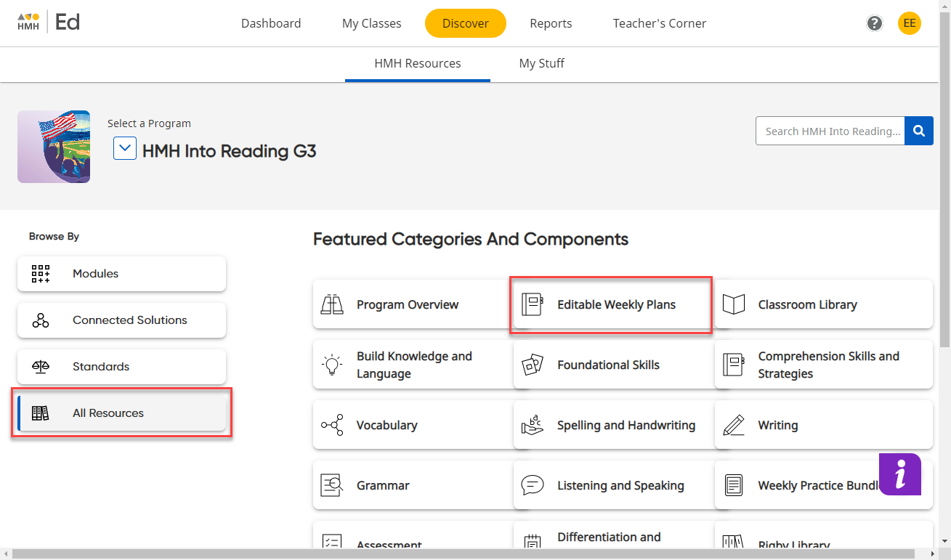Click the search magnifier button
The width and height of the screenshot is (951, 560).
click(918, 131)
